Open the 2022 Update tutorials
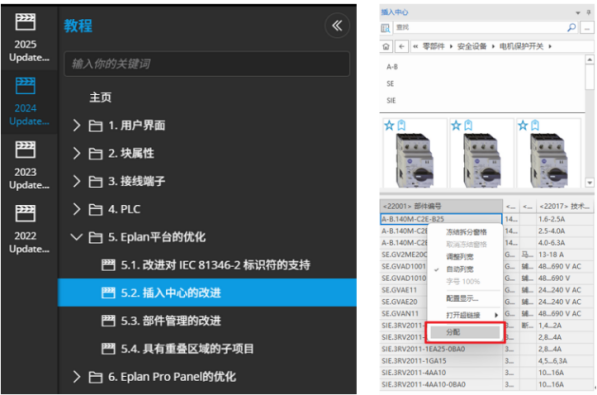The image size is (597, 395). tap(29, 229)
